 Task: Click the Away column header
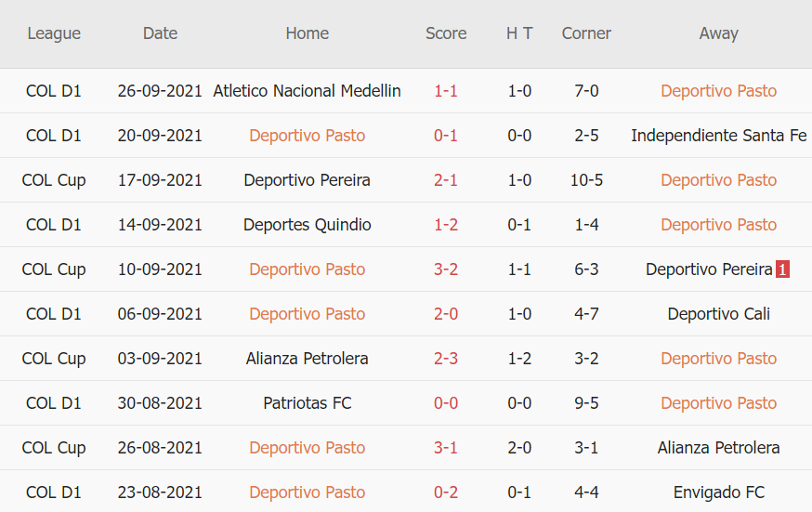[x=718, y=33]
